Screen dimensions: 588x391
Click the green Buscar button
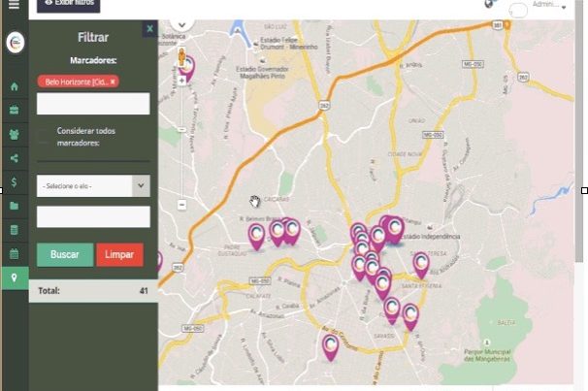64,254
